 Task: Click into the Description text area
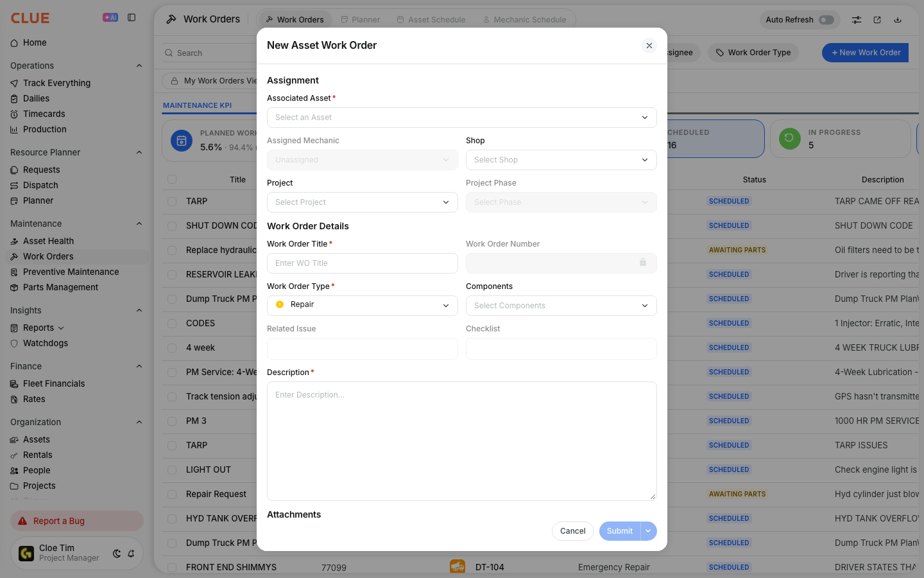click(x=462, y=441)
